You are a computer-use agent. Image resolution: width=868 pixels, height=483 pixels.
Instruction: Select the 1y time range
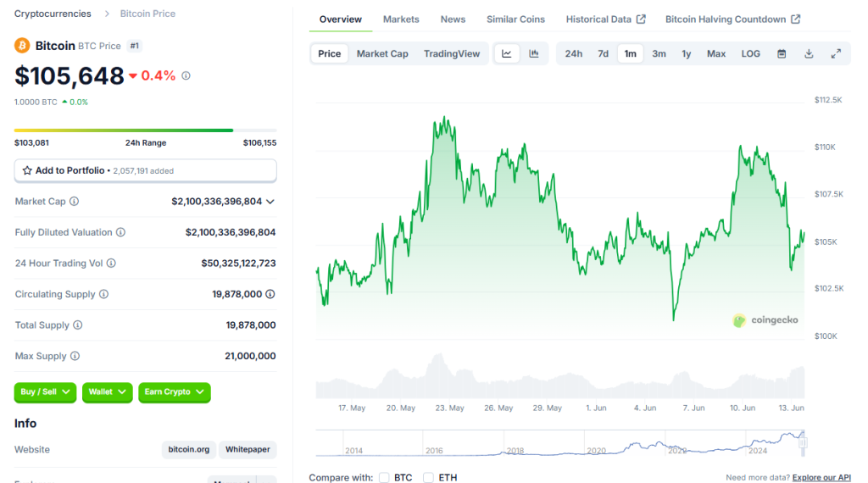[687, 53]
